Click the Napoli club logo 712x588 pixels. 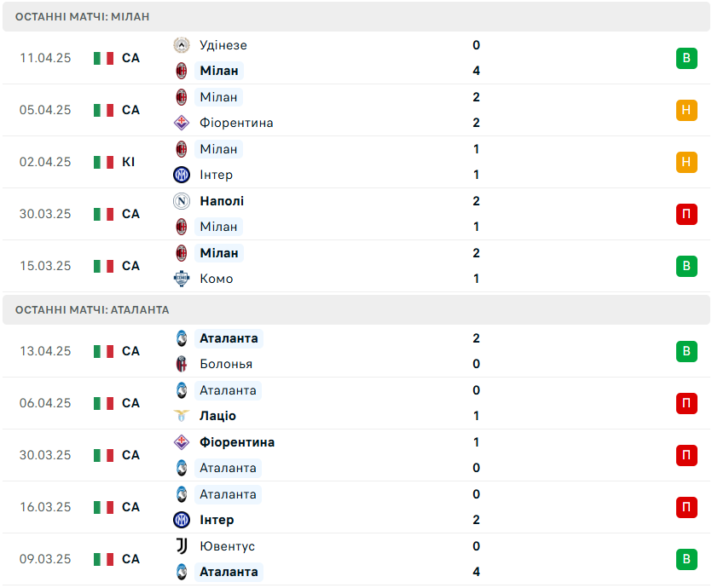(x=181, y=201)
